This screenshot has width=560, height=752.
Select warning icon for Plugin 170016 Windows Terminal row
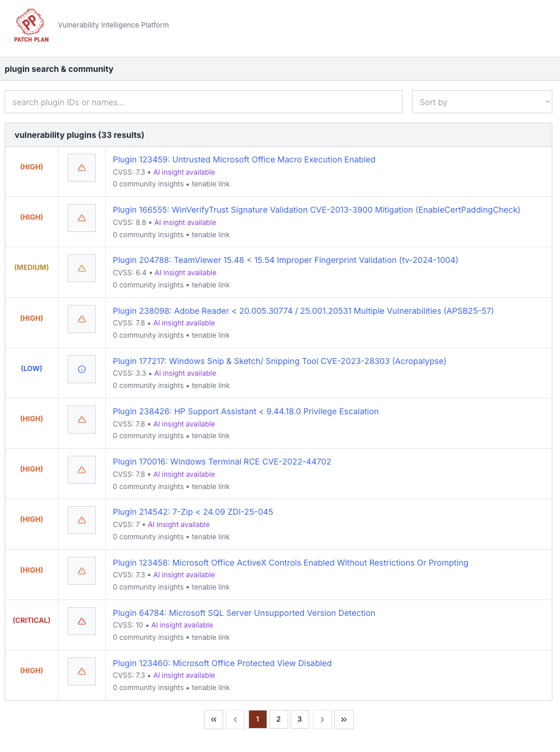pos(82,470)
